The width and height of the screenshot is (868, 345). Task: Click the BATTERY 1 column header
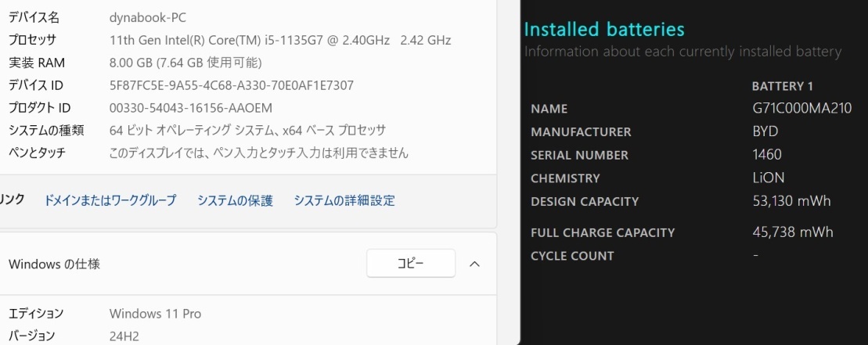pos(782,86)
